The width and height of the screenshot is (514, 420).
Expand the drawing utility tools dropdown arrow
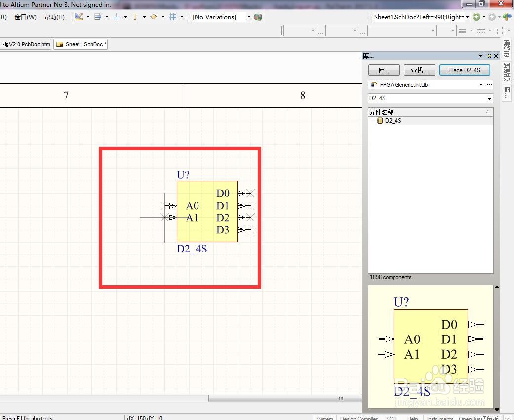coord(88,17)
